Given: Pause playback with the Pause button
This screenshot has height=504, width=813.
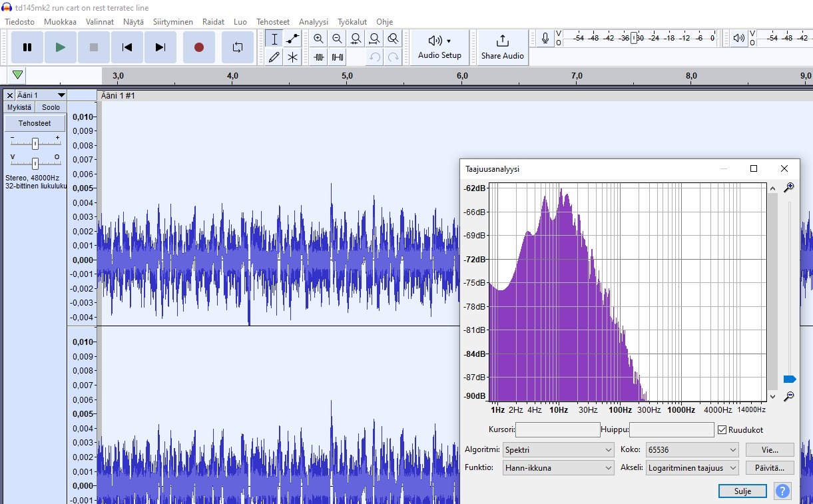Looking at the screenshot, I should click(27, 47).
